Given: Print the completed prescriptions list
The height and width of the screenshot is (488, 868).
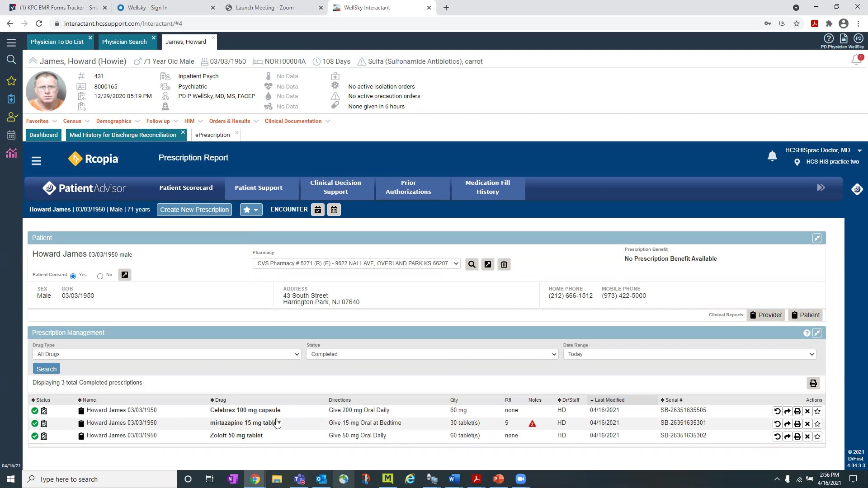Looking at the screenshot, I should click(x=813, y=383).
